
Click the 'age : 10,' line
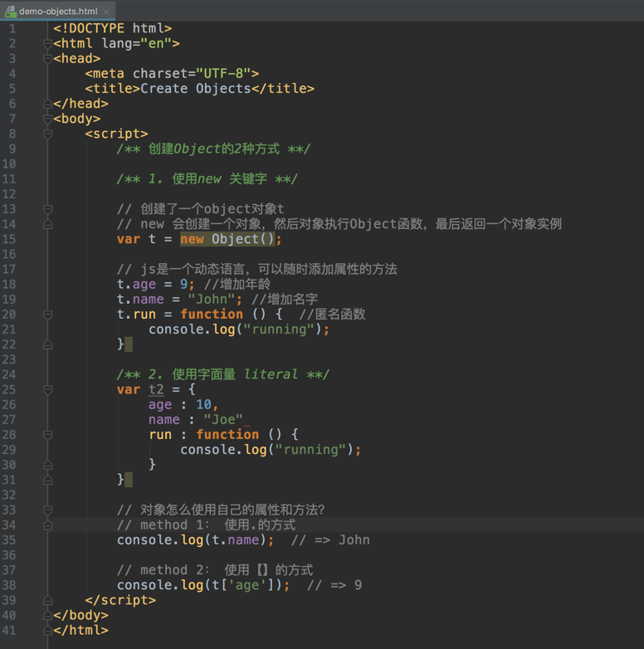coord(183,405)
